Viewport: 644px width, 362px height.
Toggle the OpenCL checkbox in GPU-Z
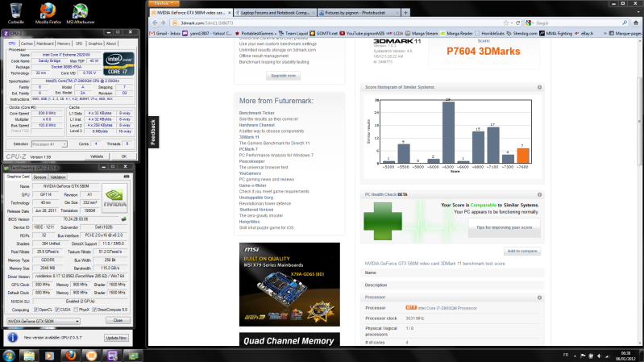pyautogui.click(x=35, y=310)
